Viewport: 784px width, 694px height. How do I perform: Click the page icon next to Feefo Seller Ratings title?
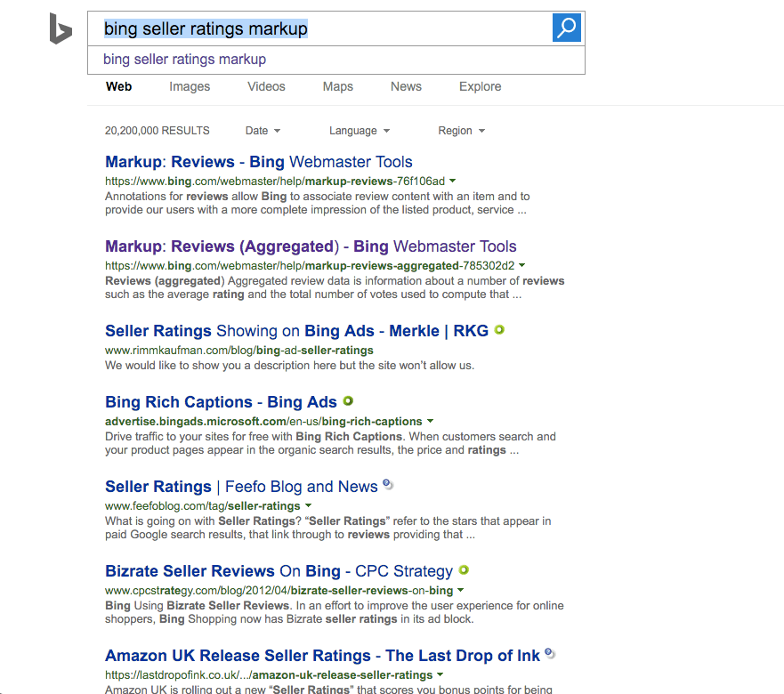pos(387,485)
